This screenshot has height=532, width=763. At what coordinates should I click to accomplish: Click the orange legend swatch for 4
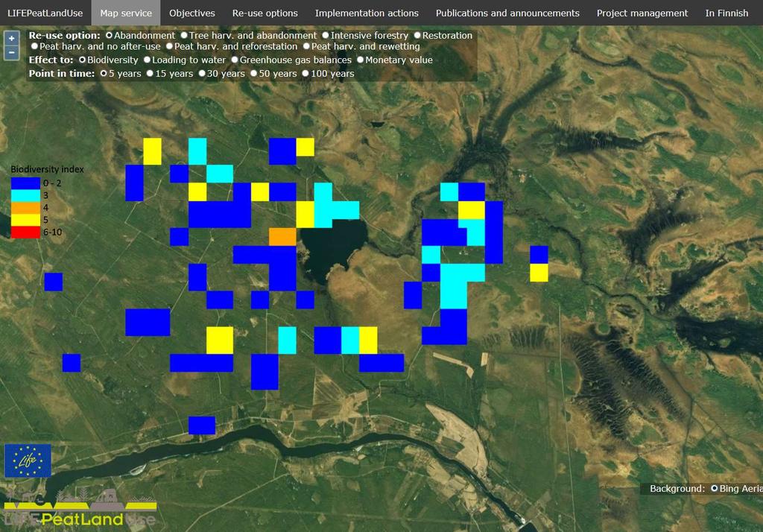[x=26, y=207]
